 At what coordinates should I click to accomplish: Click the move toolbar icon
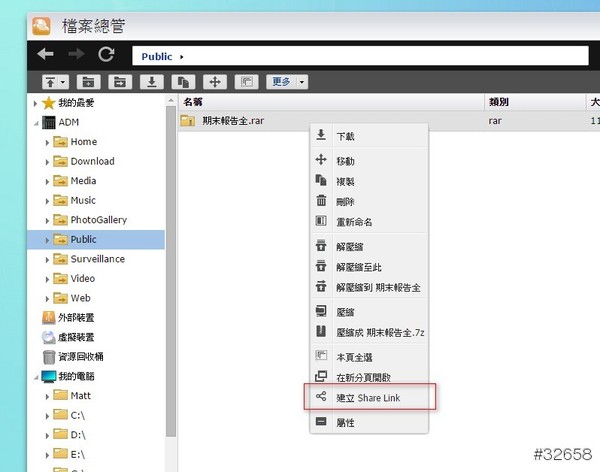pyautogui.click(x=215, y=82)
